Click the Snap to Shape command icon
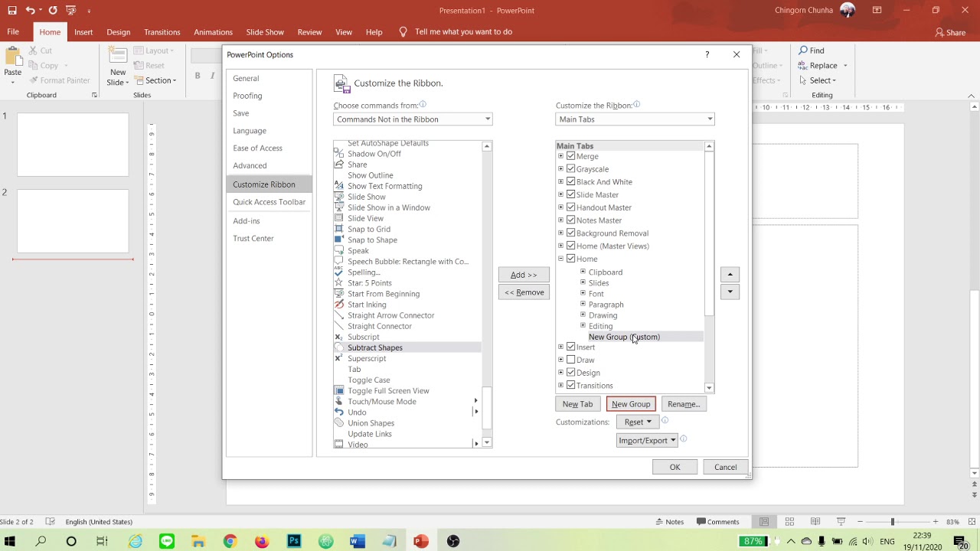This screenshot has width=980, height=551. click(x=339, y=240)
